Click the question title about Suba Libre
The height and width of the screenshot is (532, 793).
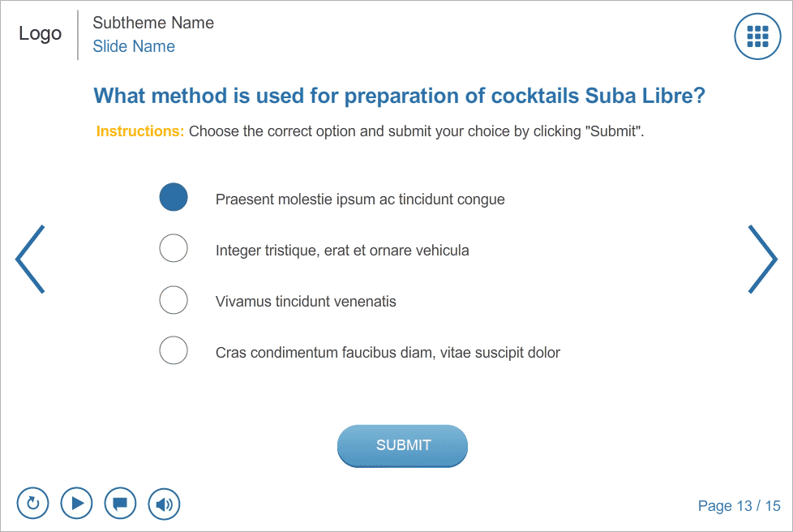[400, 96]
